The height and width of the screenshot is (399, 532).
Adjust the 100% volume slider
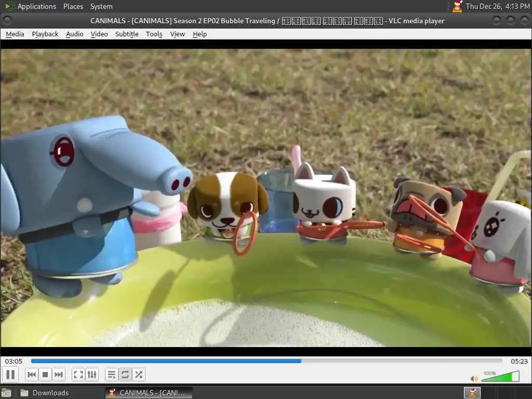[x=500, y=376]
